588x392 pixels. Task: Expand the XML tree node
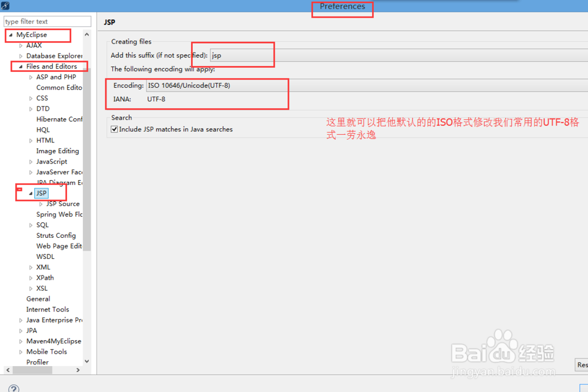click(31, 267)
